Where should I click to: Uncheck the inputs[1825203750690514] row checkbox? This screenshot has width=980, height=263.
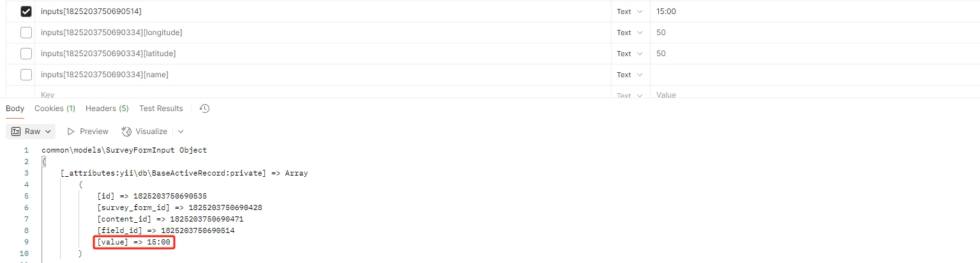click(26, 11)
